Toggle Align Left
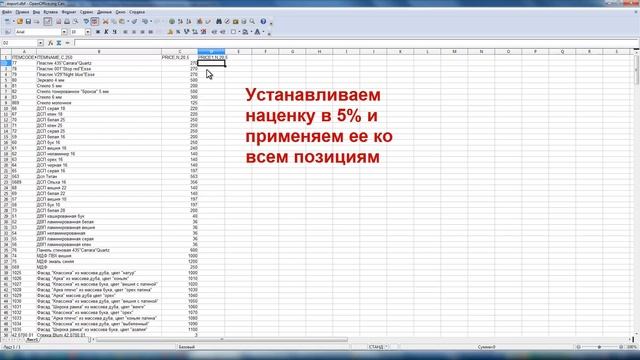Viewport: 640px width, 360px height. pos(125,32)
